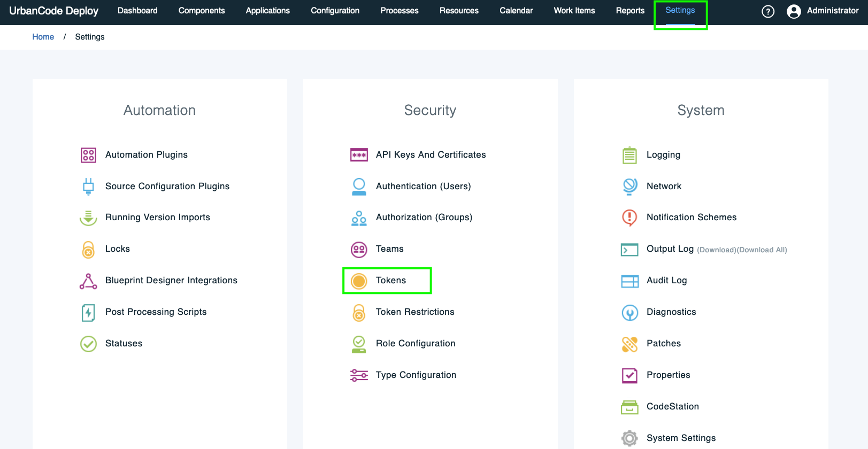Click the Authorization (Groups) icon
868x449 pixels.
click(359, 218)
